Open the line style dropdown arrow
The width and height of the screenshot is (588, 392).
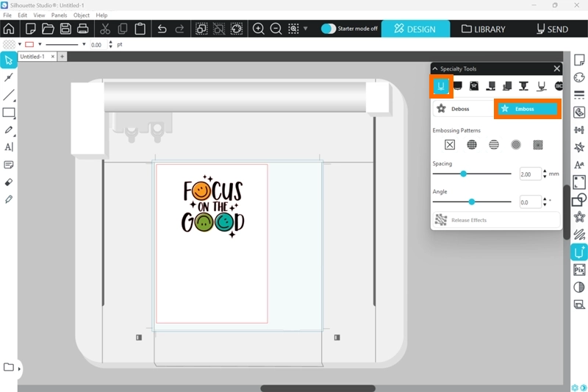pyautogui.click(x=84, y=44)
